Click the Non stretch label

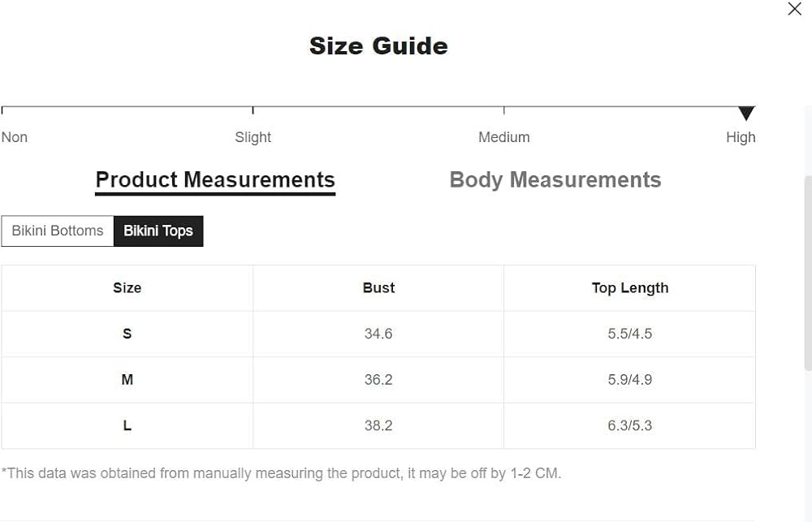click(x=15, y=137)
